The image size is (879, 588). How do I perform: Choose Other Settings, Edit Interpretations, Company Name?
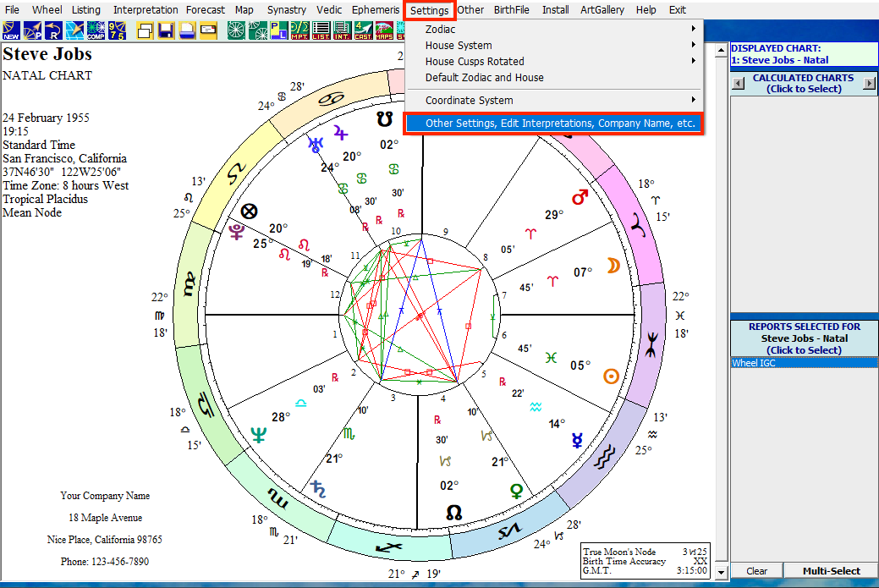(x=554, y=124)
